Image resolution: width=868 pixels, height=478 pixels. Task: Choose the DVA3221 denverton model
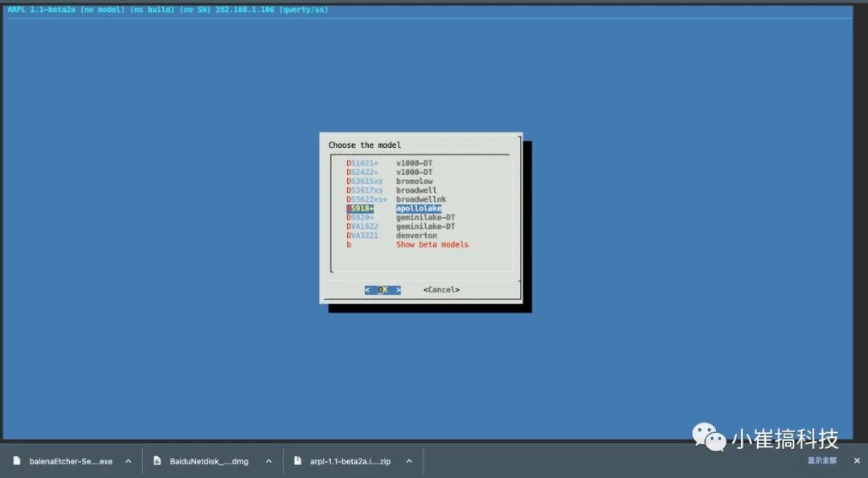pyautogui.click(x=392, y=235)
